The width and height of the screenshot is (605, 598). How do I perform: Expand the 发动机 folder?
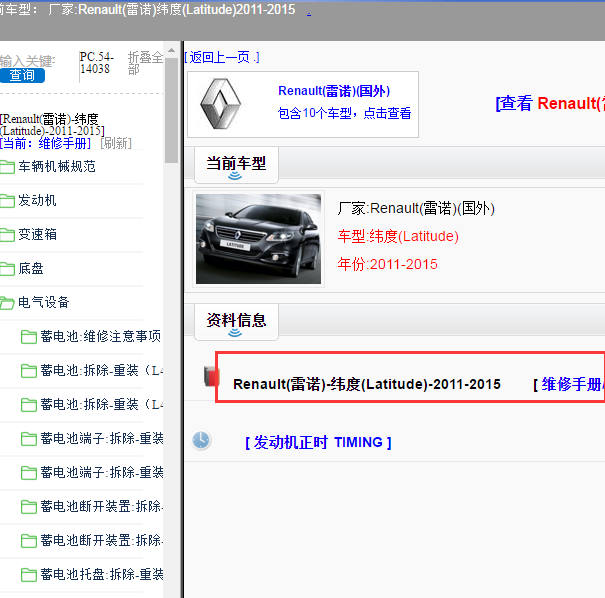tap(37, 200)
